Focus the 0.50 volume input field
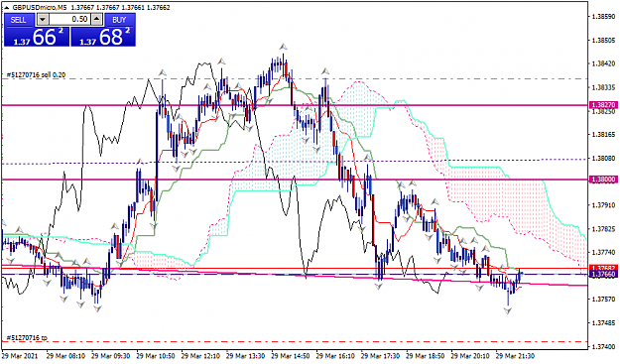620x364 pixels. coord(70,20)
